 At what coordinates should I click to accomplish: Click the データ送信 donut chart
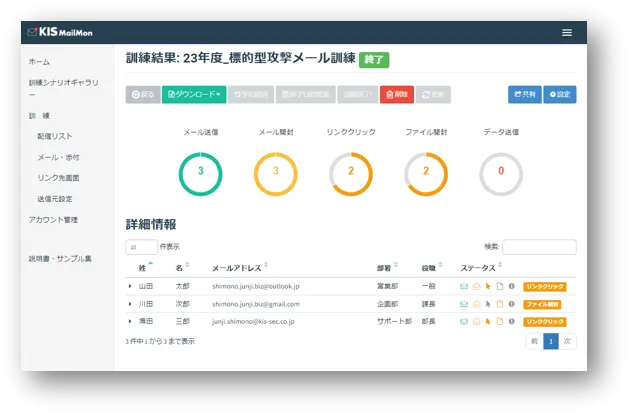[x=501, y=174]
